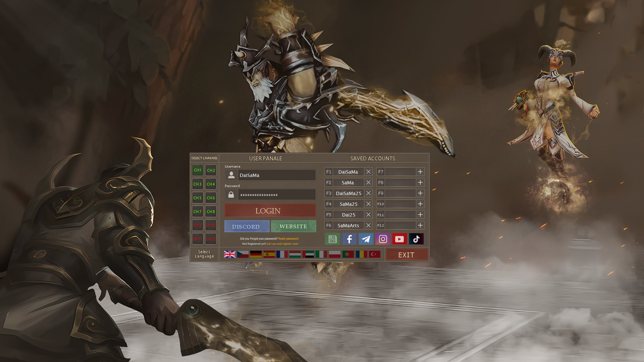644x362 pixels.
Task: Switch to the Saved Accounts section
Action: point(372,158)
